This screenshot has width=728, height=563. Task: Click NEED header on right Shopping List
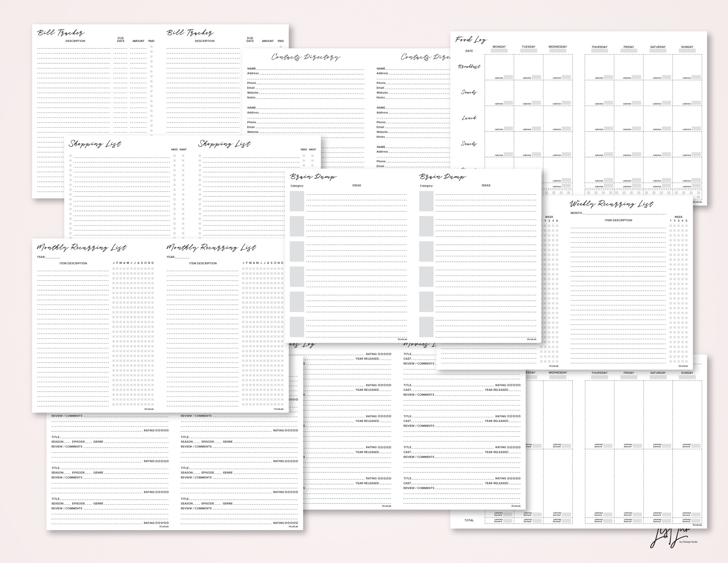point(304,149)
